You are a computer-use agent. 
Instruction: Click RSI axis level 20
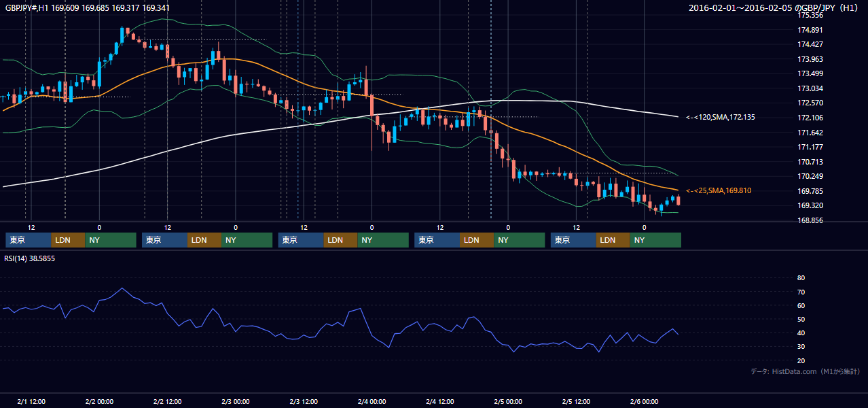[x=801, y=361]
